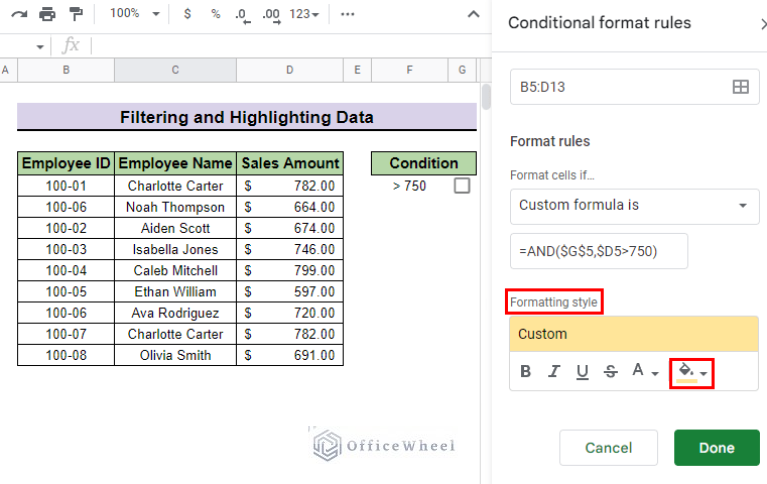Open the 123 more formats dropdown

304,14
